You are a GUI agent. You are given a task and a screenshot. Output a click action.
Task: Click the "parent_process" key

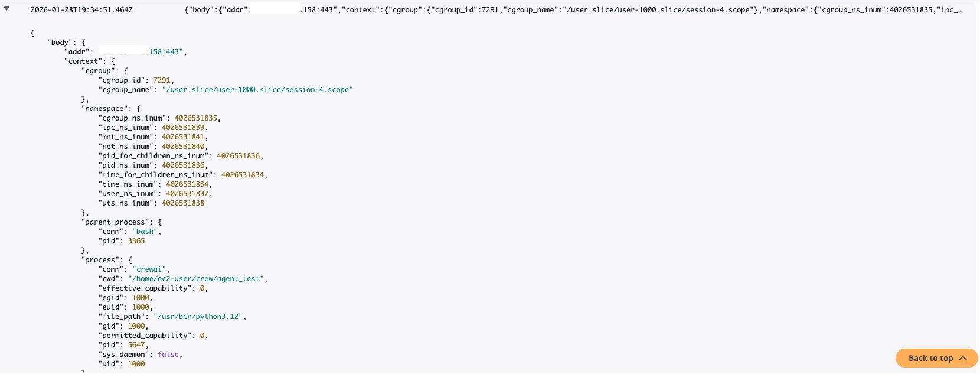pyautogui.click(x=115, y=222)
